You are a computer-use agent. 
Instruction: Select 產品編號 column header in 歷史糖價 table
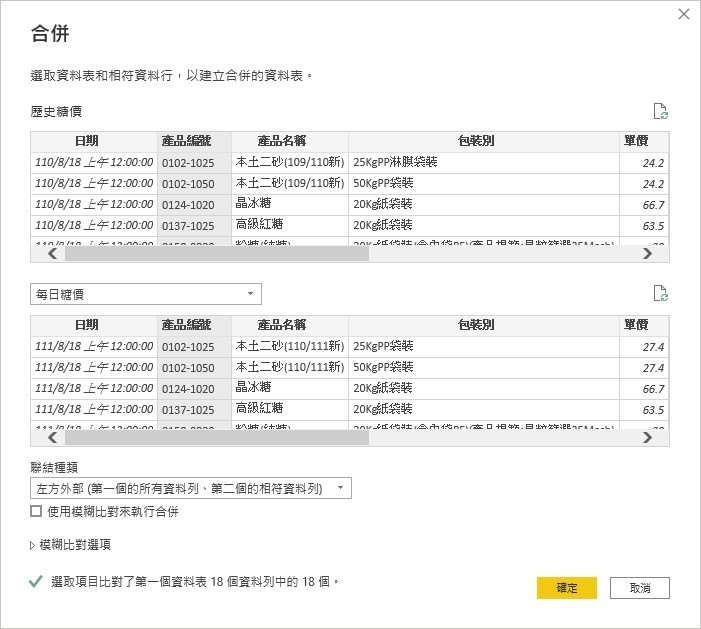click(194, 141)
